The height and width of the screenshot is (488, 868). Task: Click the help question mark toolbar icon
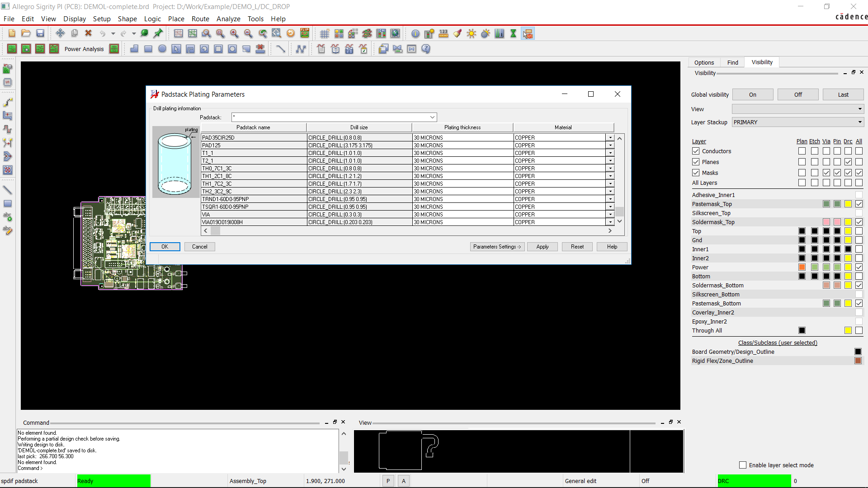[426, 49]
